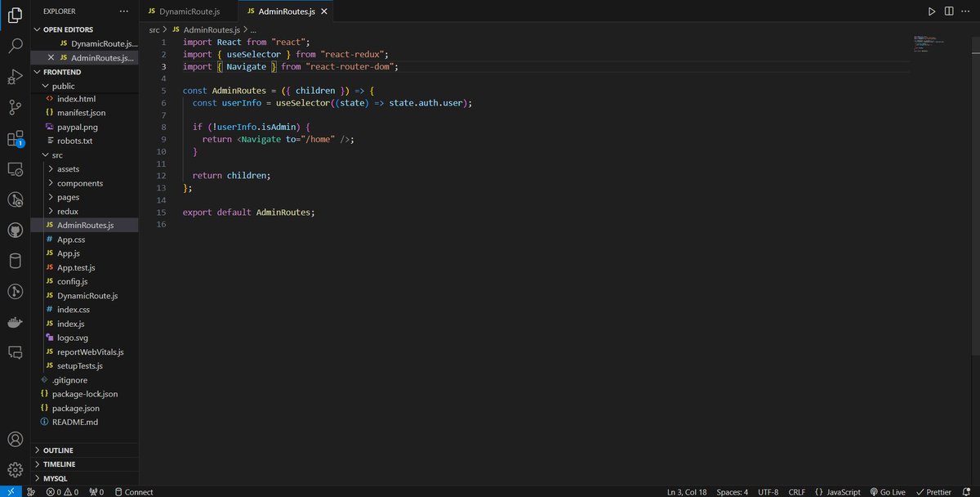The height and width of the screenshot is (497, 980).
Task: Select AdminRoutes.js in src tree
Action: coord(85,225)
